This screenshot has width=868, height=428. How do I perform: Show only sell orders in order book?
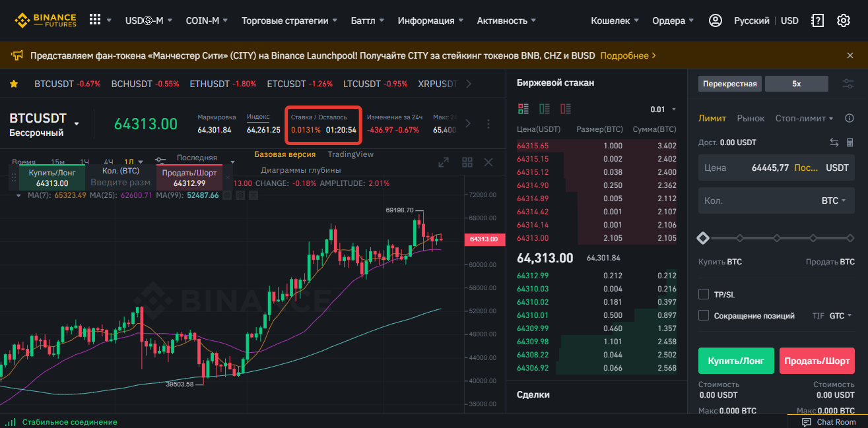566,109
